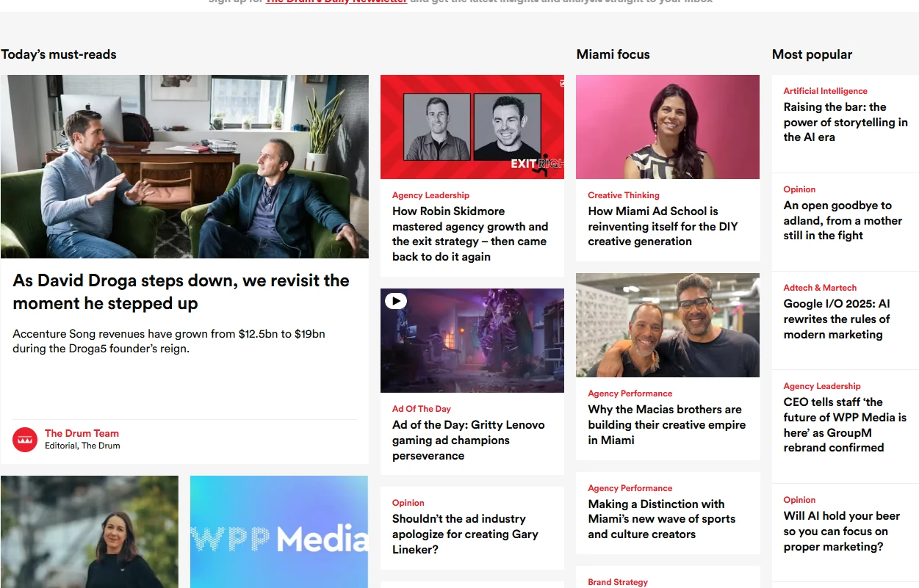Open the David Droga steps down headline
The image size is (919, 588).
tap(181, 291)
